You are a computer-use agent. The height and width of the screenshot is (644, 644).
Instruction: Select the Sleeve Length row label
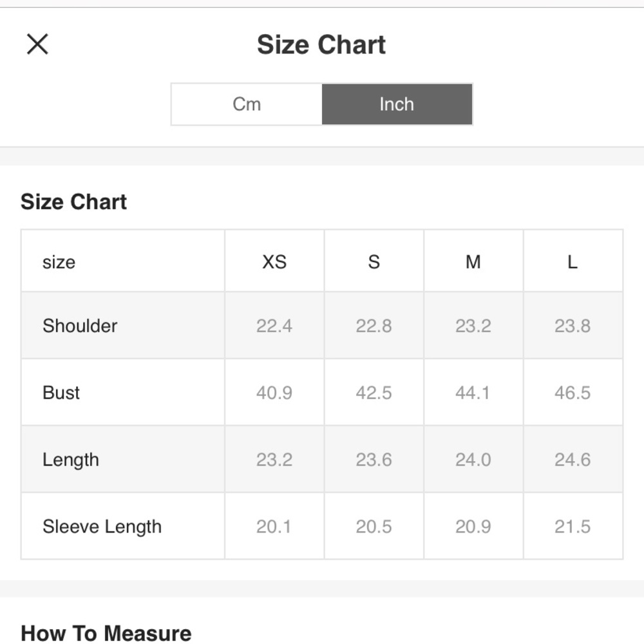click(102, 527)
